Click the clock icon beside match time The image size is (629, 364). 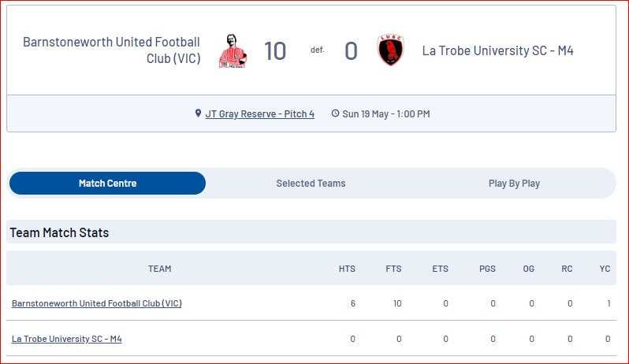(335, 113)
